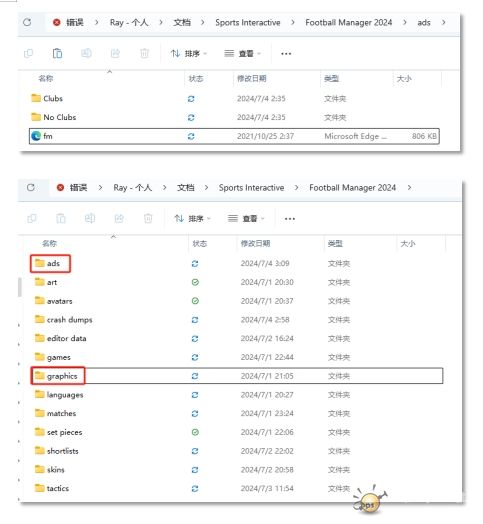Click the Sports Interactive breadcrumb in the upper window
This screenshot has height=524, width=483.
[248, 22]
